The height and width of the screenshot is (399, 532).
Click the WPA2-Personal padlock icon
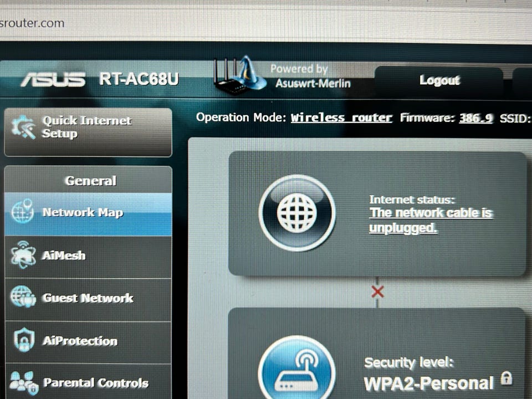pyautogui.click(x=507, y=378)
